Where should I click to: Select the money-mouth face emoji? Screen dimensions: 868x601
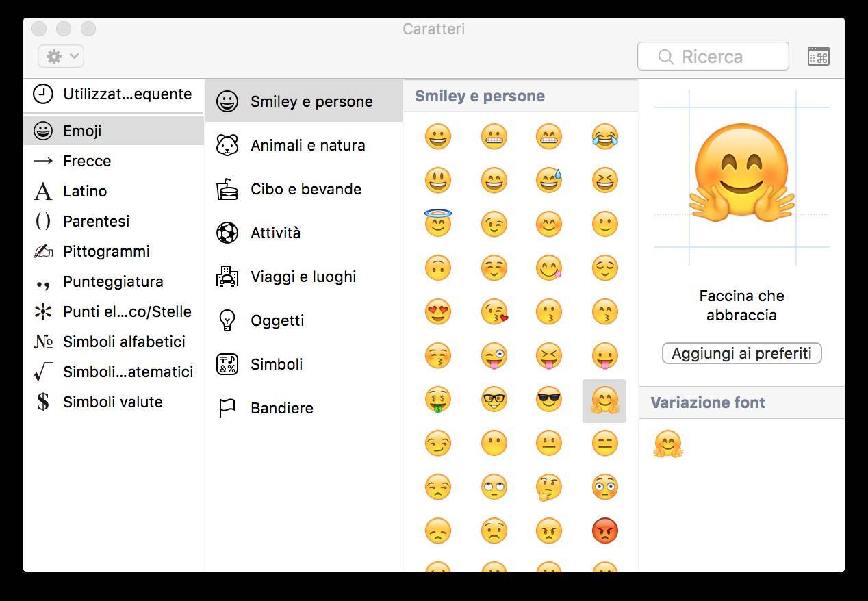coord(438,400)
